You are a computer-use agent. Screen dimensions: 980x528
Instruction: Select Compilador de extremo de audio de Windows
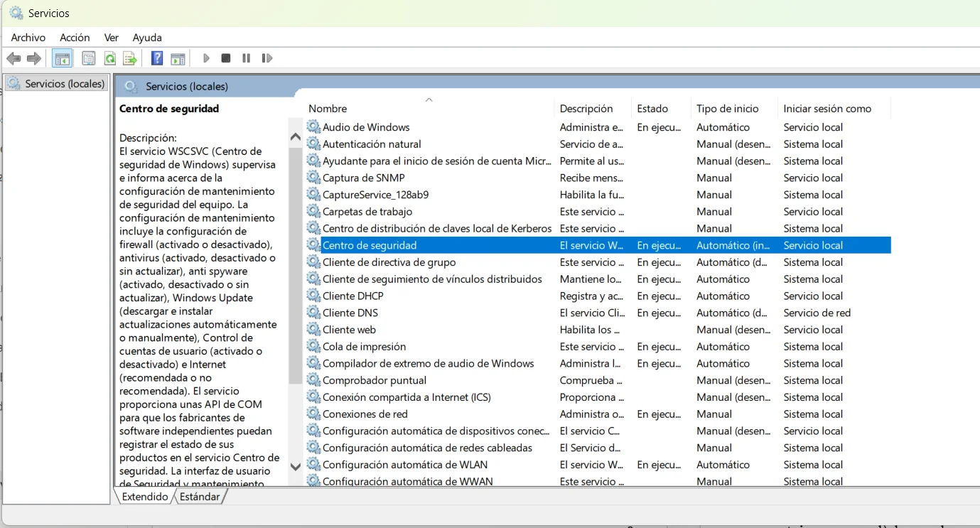[x=428, y=363]
